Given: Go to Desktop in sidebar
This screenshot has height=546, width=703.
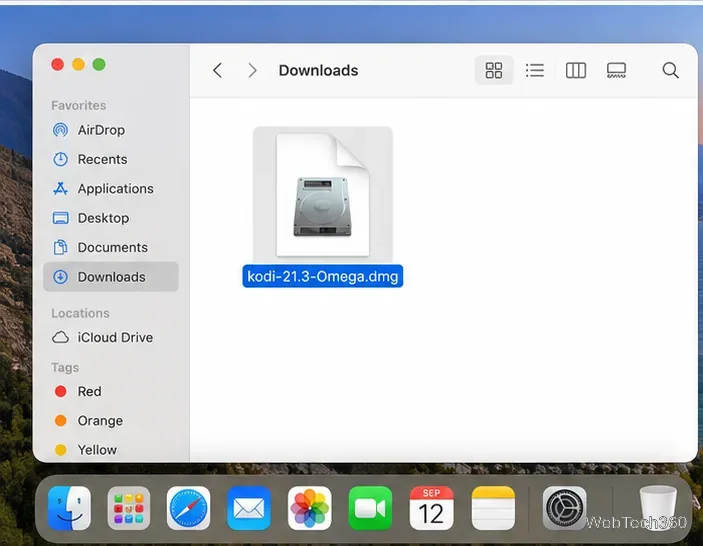Looking at the screenshot, I should pos(111,218).
